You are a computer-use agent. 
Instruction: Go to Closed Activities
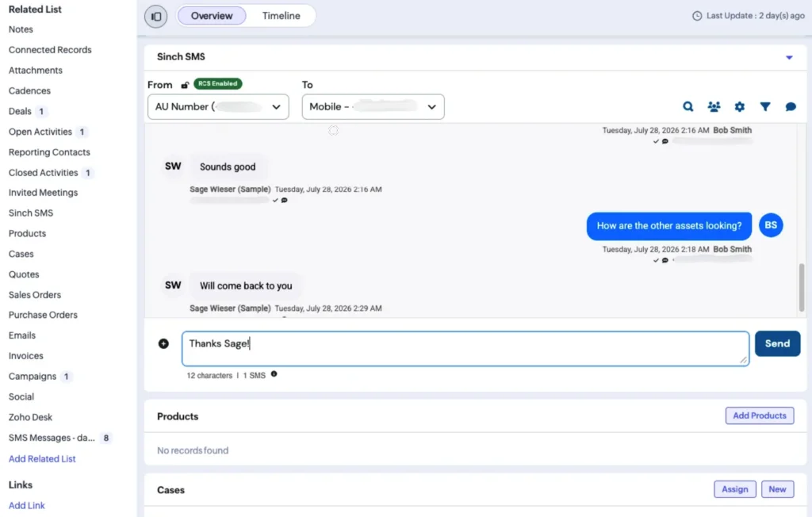coord(43,173)
